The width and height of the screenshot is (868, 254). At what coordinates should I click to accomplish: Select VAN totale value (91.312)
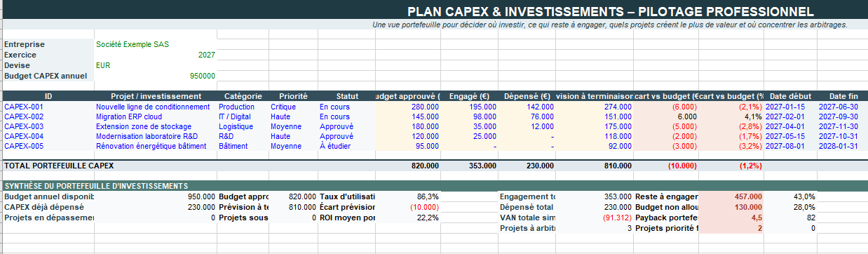tap(595, 218)
